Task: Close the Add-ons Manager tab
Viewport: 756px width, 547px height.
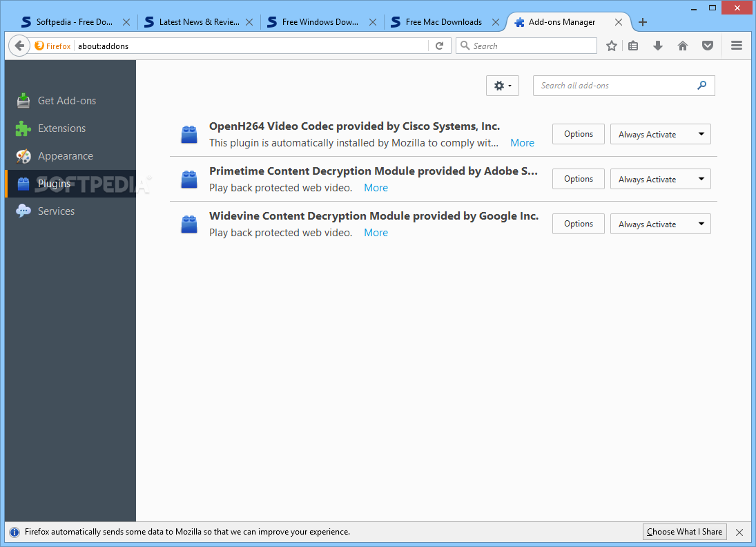Action: 619,22
